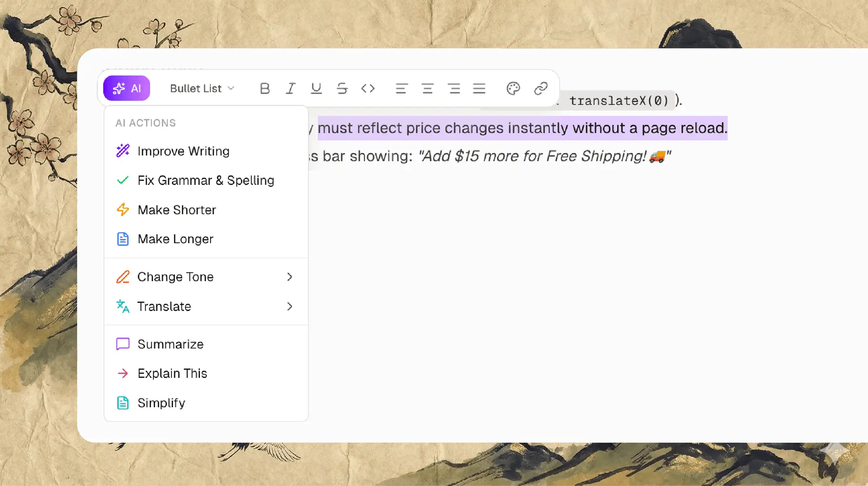This screenshot has width=868, height=486.
Task: Open the text color palette
Action: pyautogui.click(x=514, y=88)
